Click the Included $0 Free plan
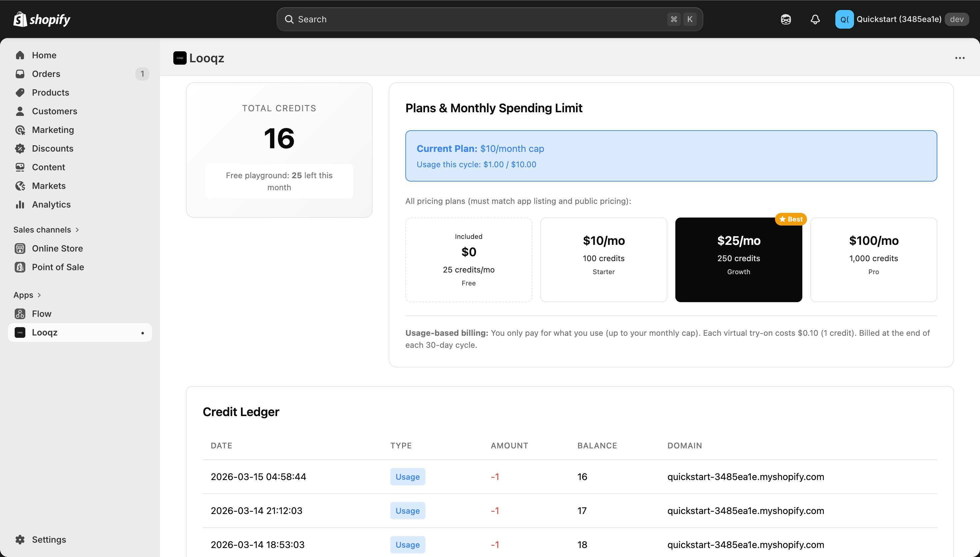This screenshot has height=557, width=980. (468, 260)
